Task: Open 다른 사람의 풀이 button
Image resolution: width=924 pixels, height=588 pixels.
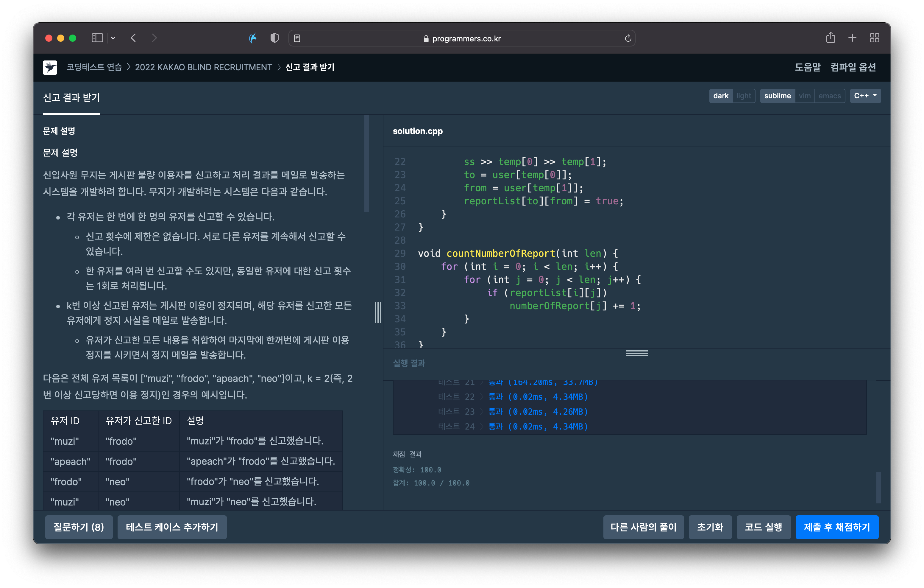Action: (643, 527)
